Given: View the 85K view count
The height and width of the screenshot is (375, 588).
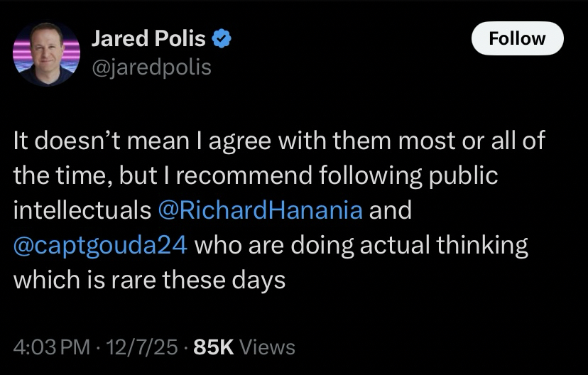Looking at the screenshot, I should (x=214, y=347).
